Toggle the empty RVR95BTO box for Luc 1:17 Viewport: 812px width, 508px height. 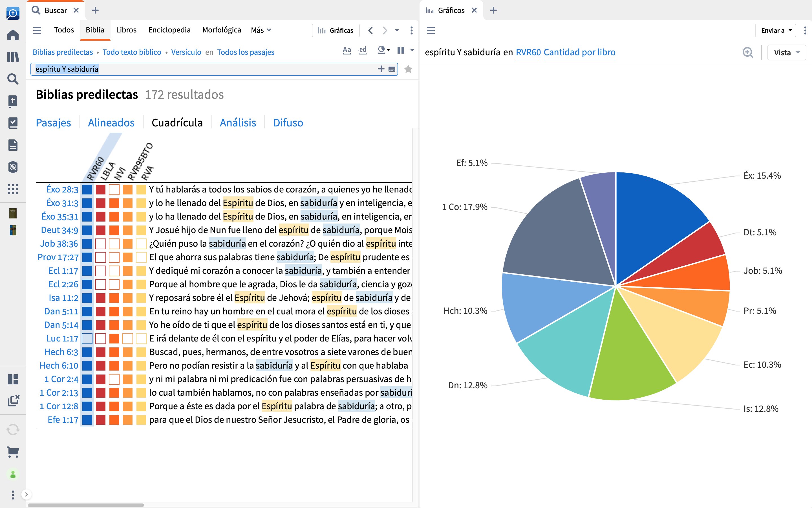click(128, 338)
